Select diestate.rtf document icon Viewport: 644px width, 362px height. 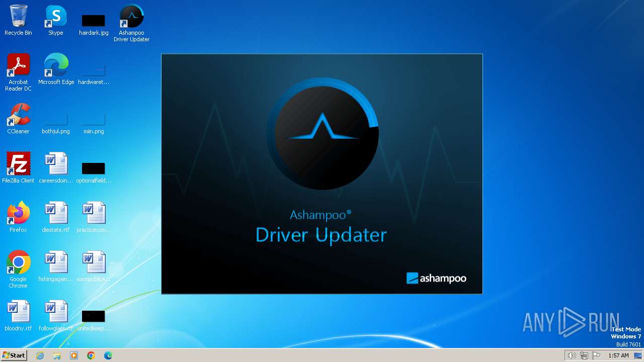56,217
